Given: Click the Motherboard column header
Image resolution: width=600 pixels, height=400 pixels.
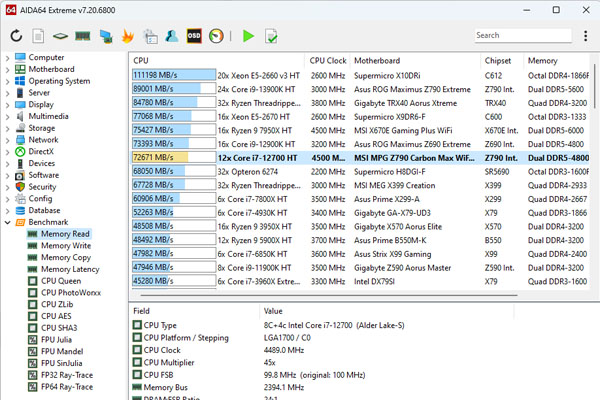Looking at the screenshot, I should 377,60.
